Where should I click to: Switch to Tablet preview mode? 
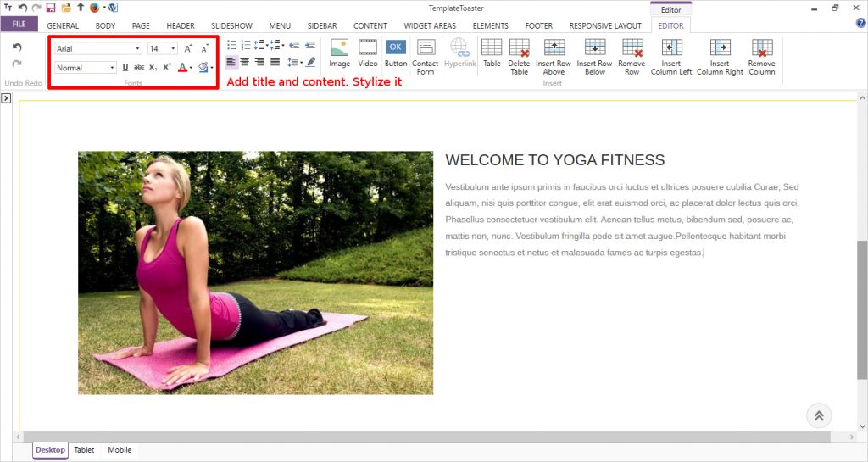84,450
